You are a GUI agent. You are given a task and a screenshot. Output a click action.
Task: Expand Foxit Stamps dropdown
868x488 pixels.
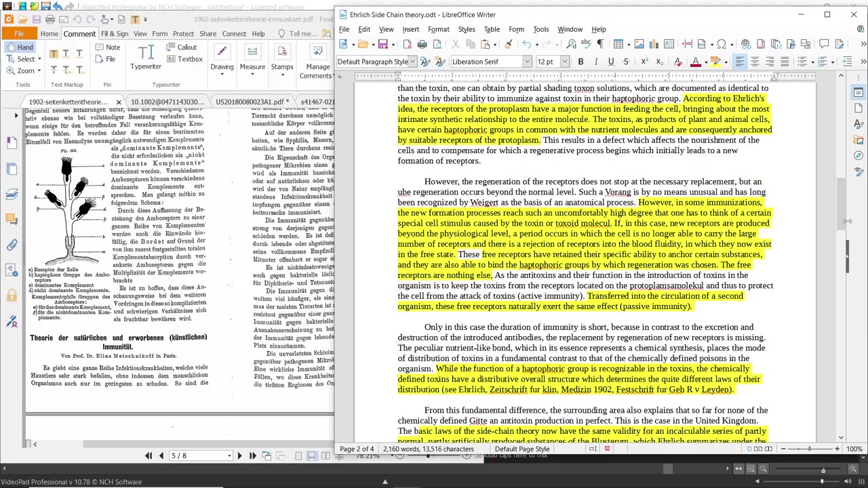tap(282, 74)
